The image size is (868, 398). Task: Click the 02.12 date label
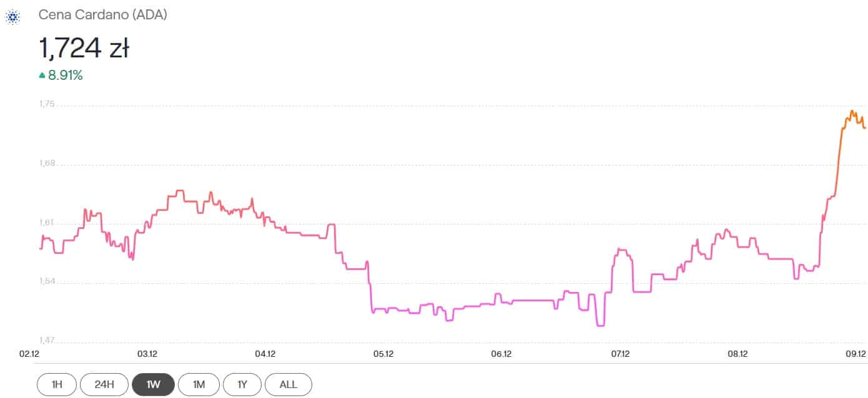click(29, 354)
